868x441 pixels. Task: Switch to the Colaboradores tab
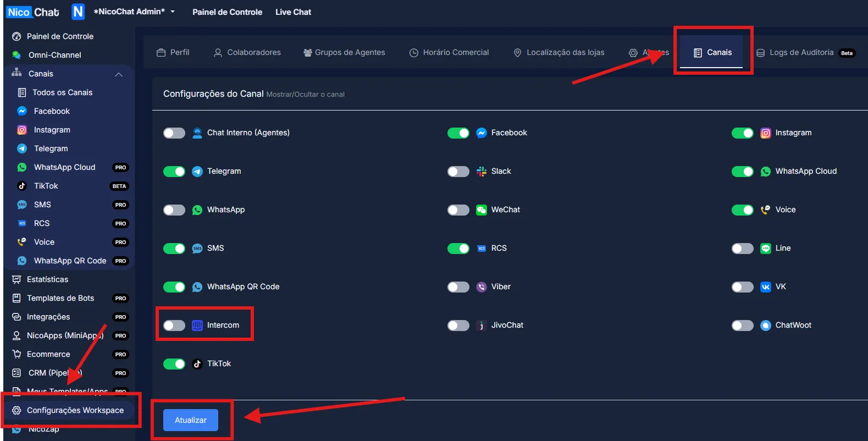(247, 52)
